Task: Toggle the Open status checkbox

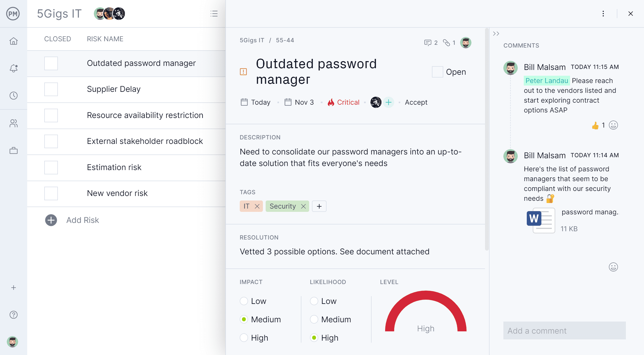Action: point(437,71)
